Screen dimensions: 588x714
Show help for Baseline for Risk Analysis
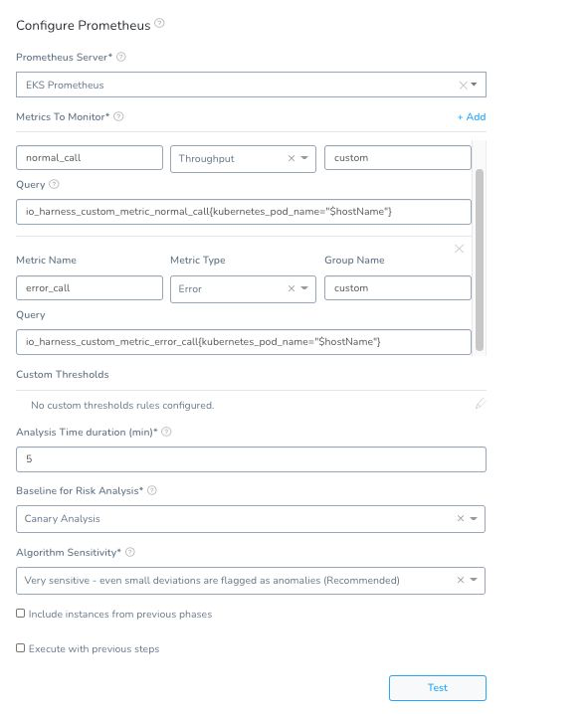pos(152,490)
